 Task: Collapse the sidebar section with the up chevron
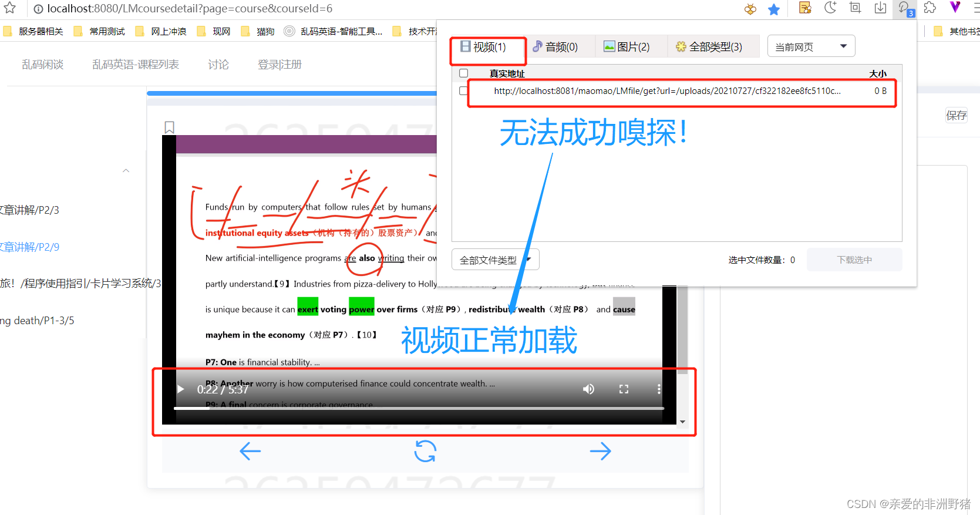click(126, 171)
